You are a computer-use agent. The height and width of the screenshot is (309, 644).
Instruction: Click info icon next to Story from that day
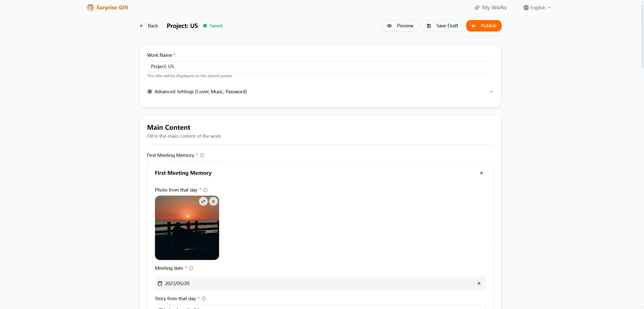(204, 299)
